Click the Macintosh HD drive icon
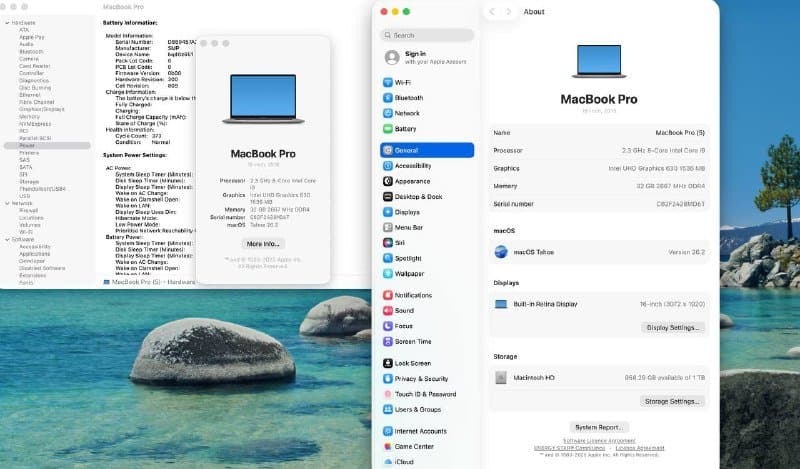 click(x=501, y=378)
